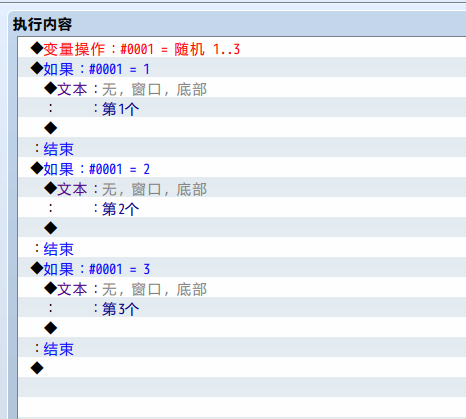Select the 如果 #0001 = 3 condition row
The image size is (466, 419).
[242, 267]
